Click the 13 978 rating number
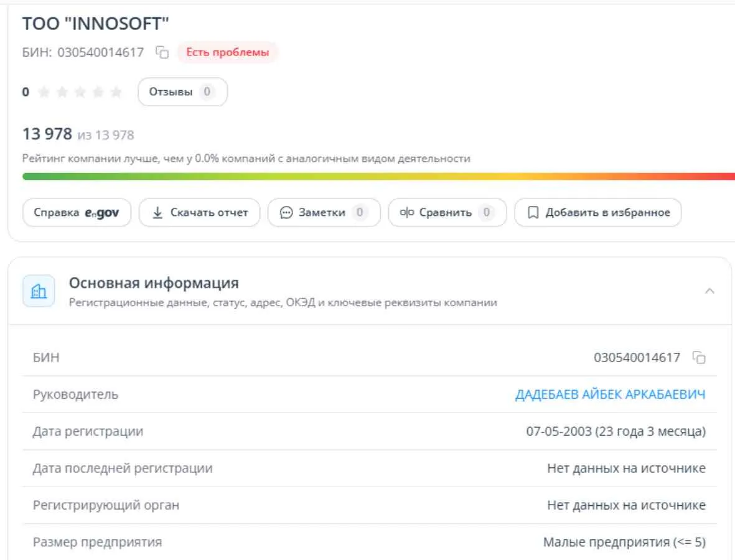 coord(47,134)
